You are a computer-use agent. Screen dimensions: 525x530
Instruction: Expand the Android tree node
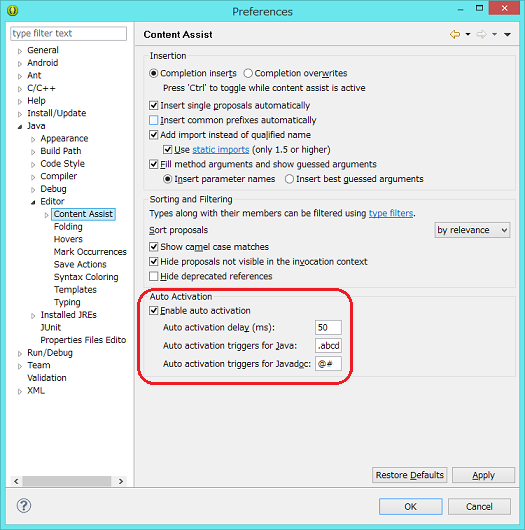point(20,64)
